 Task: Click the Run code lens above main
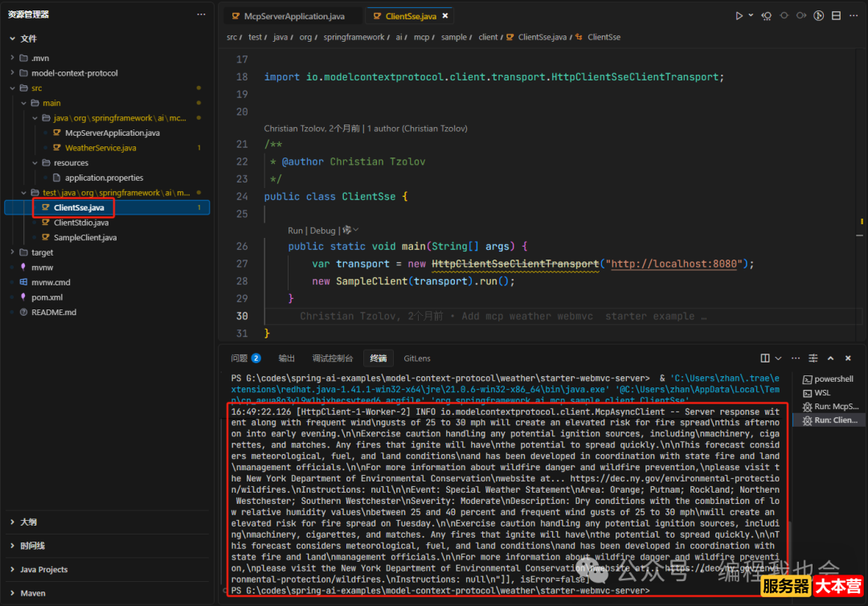click(x=295, y=230)
